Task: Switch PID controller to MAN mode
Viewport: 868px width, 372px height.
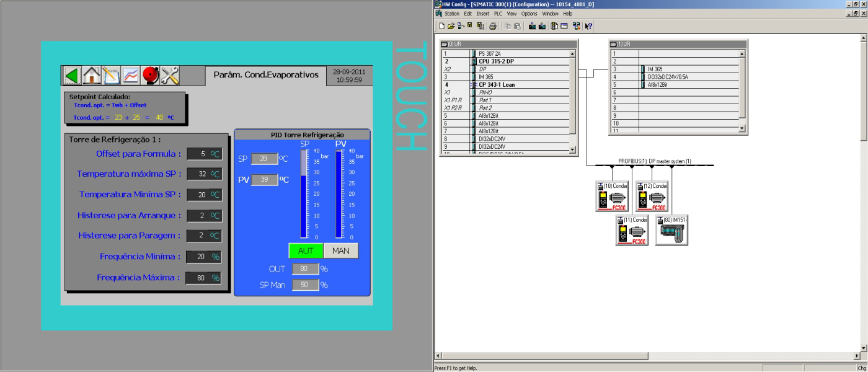Action: tap(341, 251)
